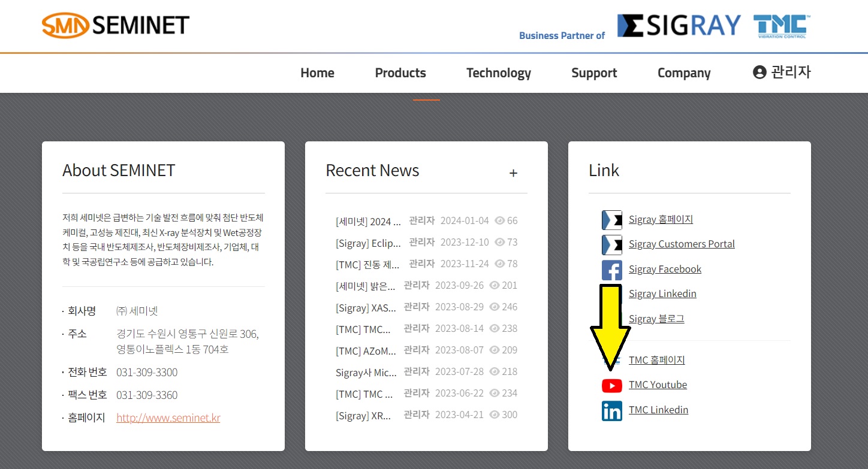Viewport: 868px width, 469px height.
Task: Click the date 2023-12-10 in news list
Action: (x=465, y=242)
